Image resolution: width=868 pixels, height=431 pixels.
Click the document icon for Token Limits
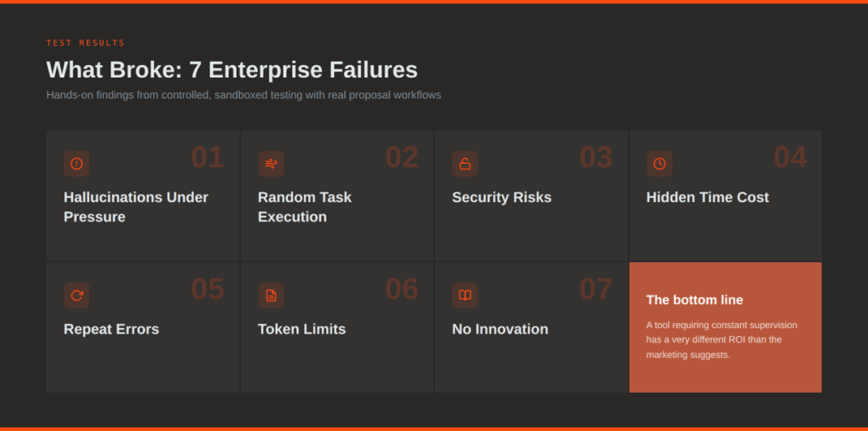(271, 295)
